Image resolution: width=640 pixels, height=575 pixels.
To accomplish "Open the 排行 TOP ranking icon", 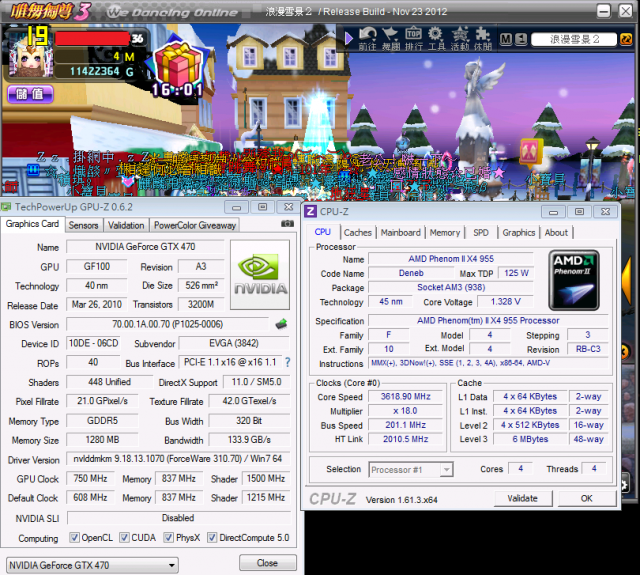I will pyautogui.click(x=413, y=38).
